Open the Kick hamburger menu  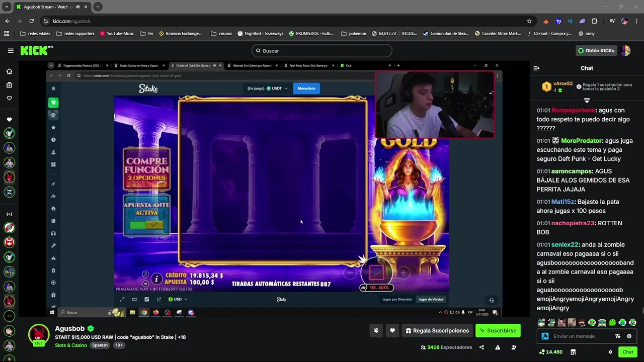click(x=11, y=51)
